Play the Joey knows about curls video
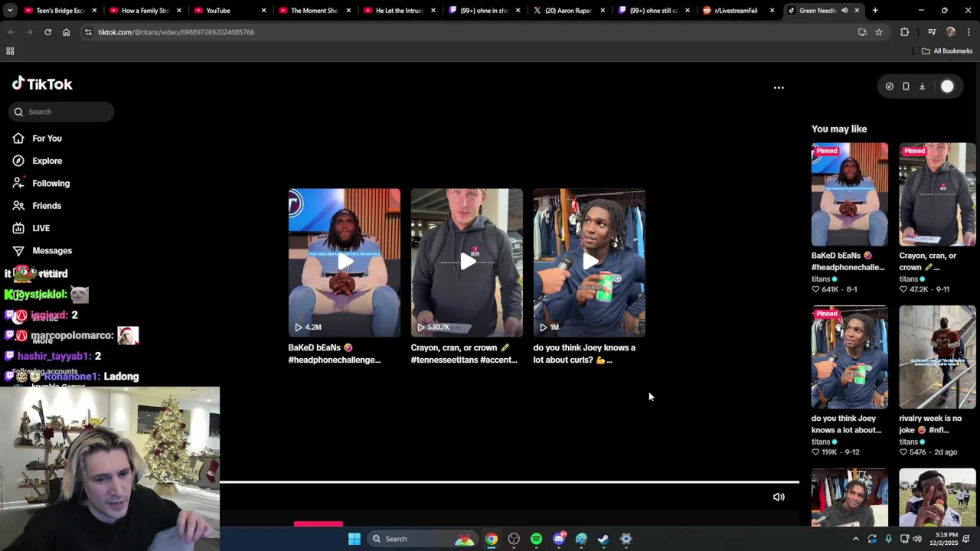The height and width of the screenshot is (551, 980). (x=590, y=262)
